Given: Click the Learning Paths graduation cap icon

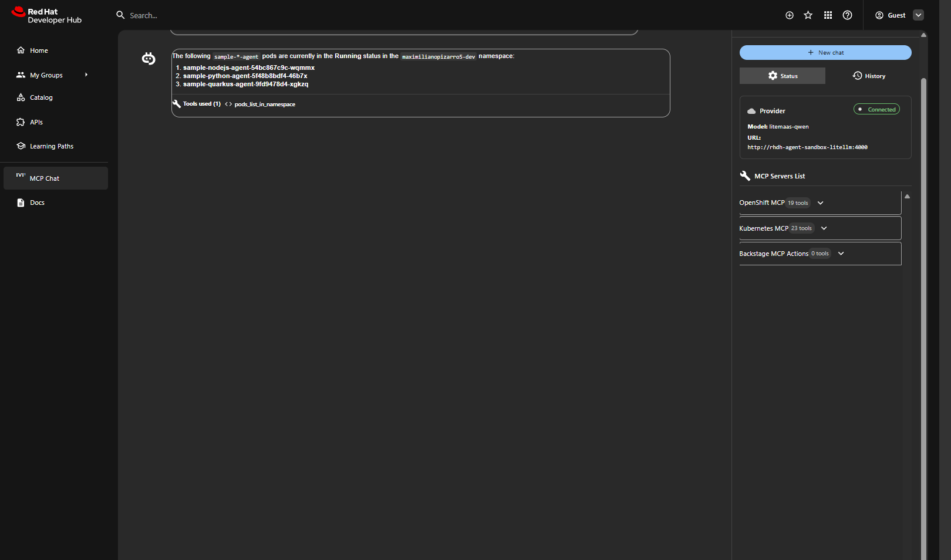Looking at the screenshot, I should point(21,146).
